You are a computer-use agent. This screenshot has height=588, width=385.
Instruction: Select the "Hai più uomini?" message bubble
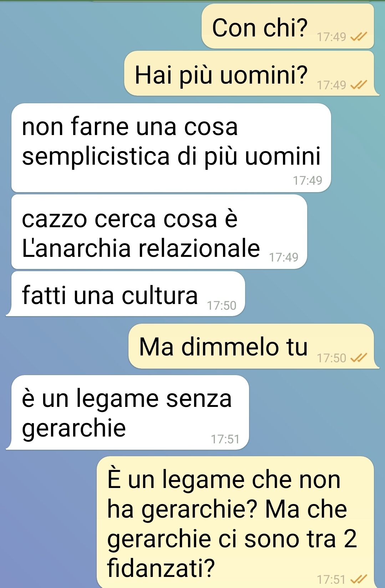tap(252, 73)
